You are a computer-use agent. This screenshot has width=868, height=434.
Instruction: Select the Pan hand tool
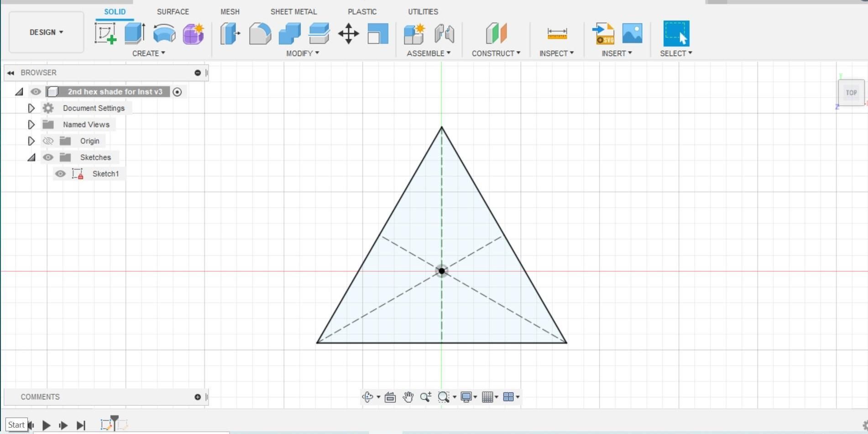point(408,397)
